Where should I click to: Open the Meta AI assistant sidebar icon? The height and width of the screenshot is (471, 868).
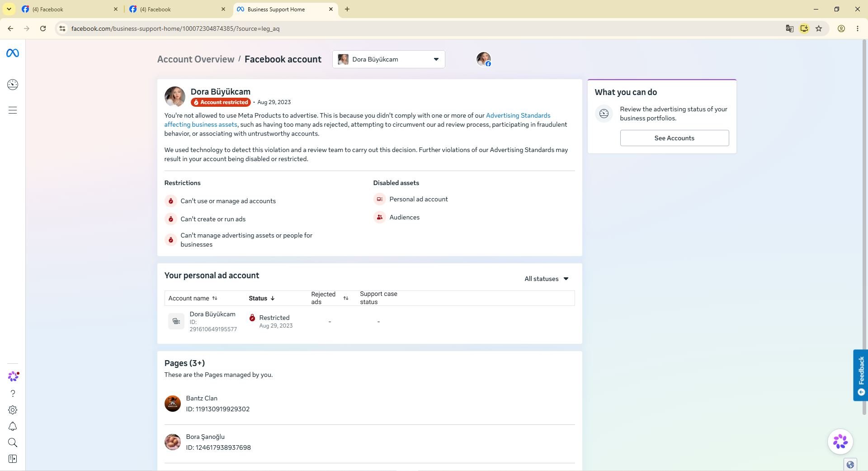[x=13, y=376]
